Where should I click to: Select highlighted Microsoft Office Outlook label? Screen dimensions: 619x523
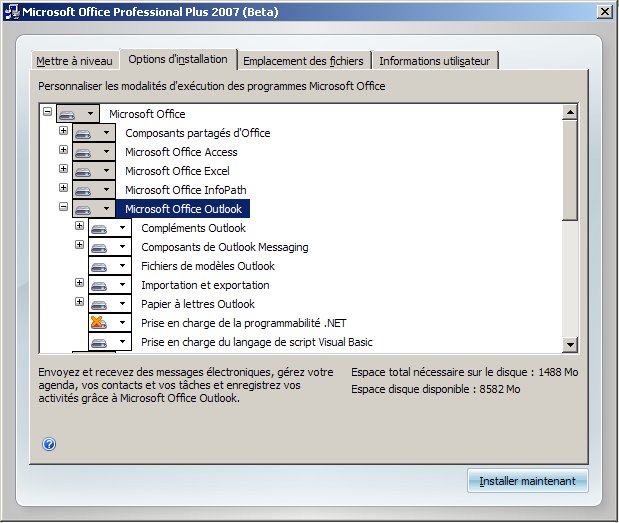point(183,209)
